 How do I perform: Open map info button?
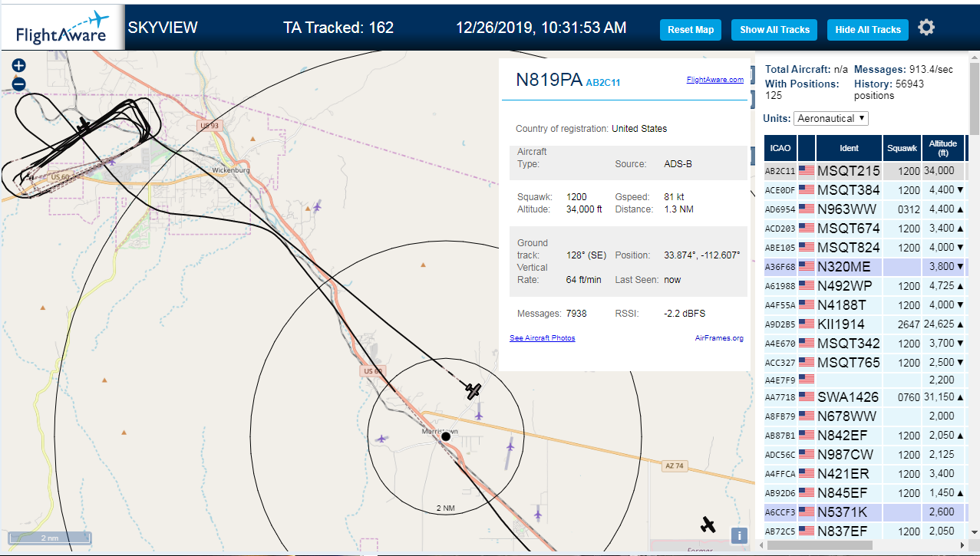[x=738, y=536]
